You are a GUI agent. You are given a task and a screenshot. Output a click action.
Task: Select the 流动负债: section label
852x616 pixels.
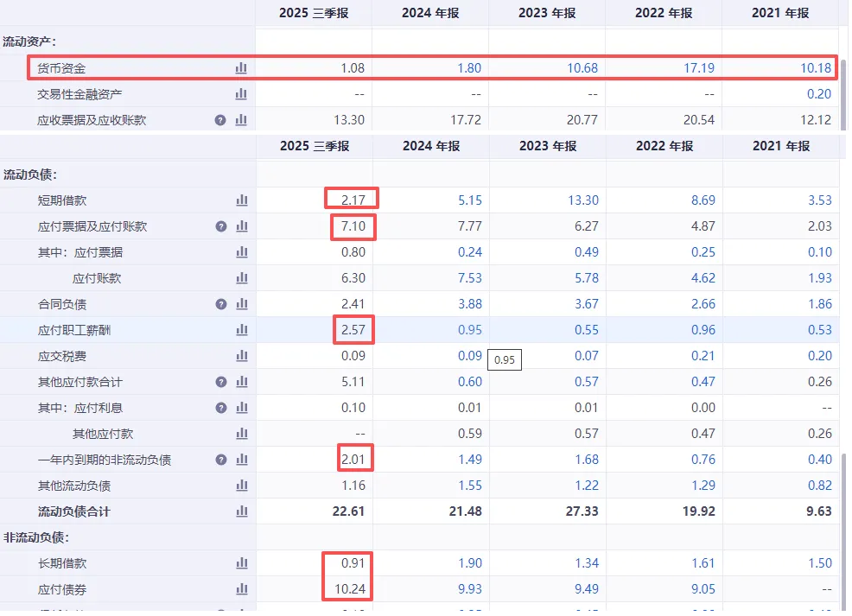30,175
